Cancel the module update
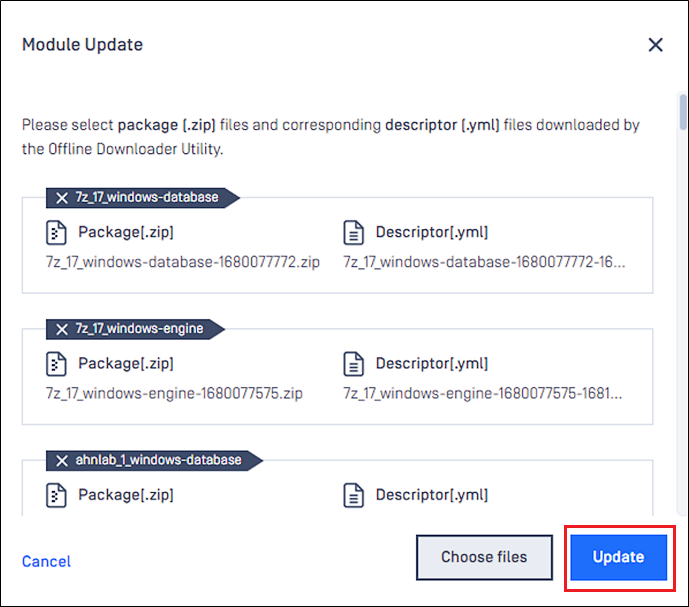Viewport: 689px width, 607px height. 46,561
